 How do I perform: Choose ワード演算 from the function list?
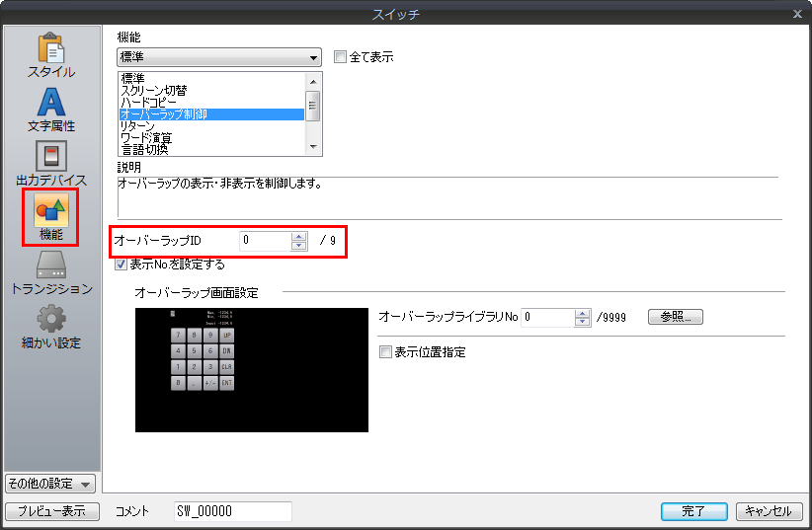(x=146, y=137)
